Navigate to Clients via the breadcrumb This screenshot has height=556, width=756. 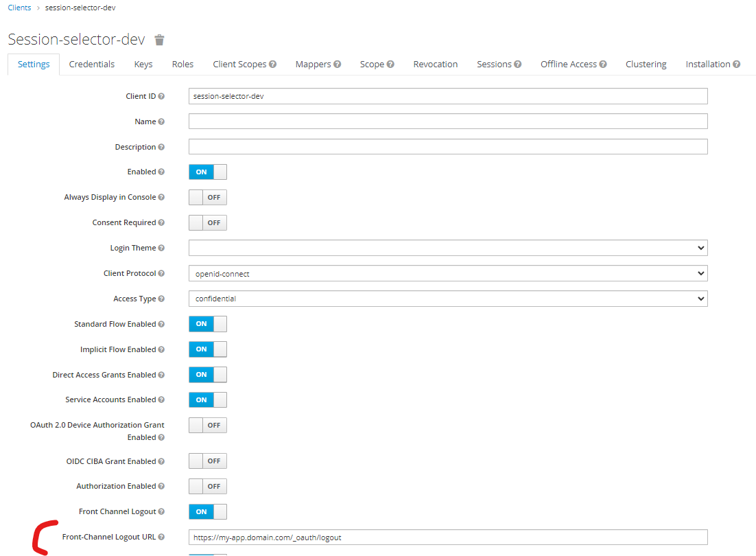19,8
